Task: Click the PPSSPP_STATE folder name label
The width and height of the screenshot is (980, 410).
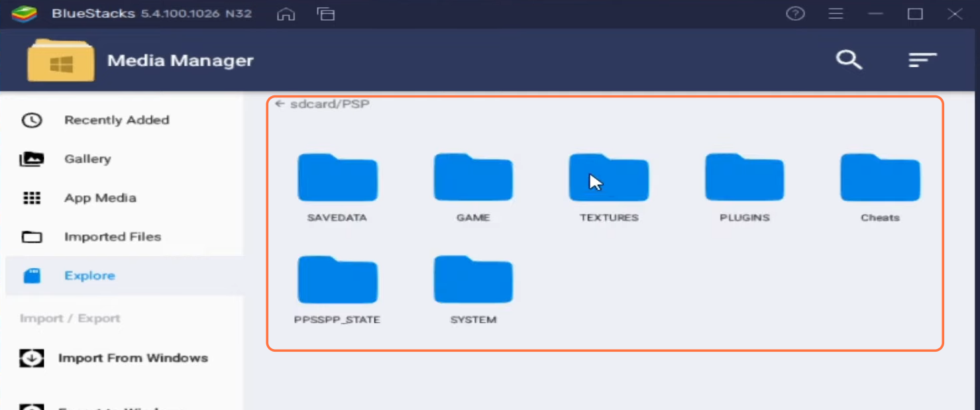Action: [x=337, y=320]
